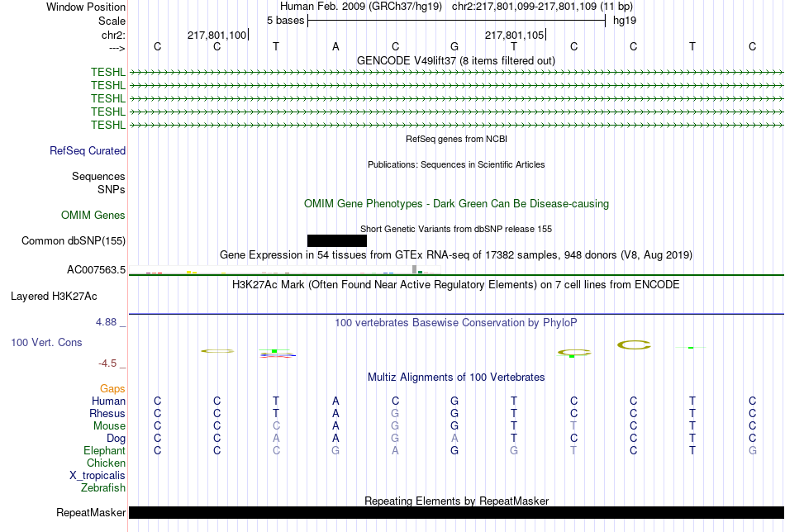Click the G base in the Human alignment row
Screen dimensions: 785x532
[x=454, y=401]
